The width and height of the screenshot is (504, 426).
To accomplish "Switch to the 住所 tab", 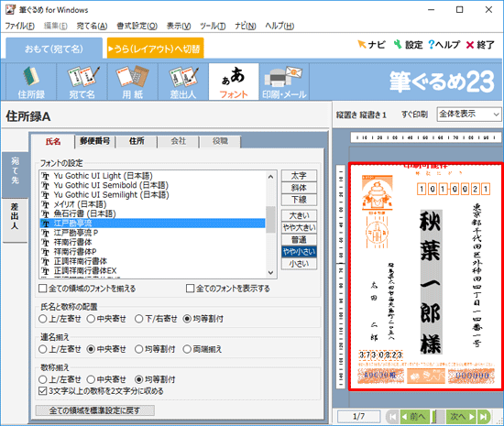I will 137,141.
